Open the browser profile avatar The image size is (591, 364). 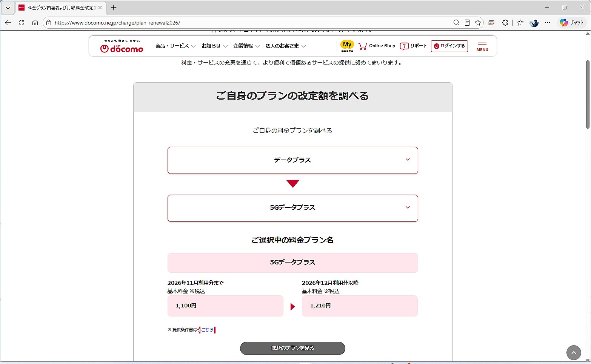(x=534, y=23)
